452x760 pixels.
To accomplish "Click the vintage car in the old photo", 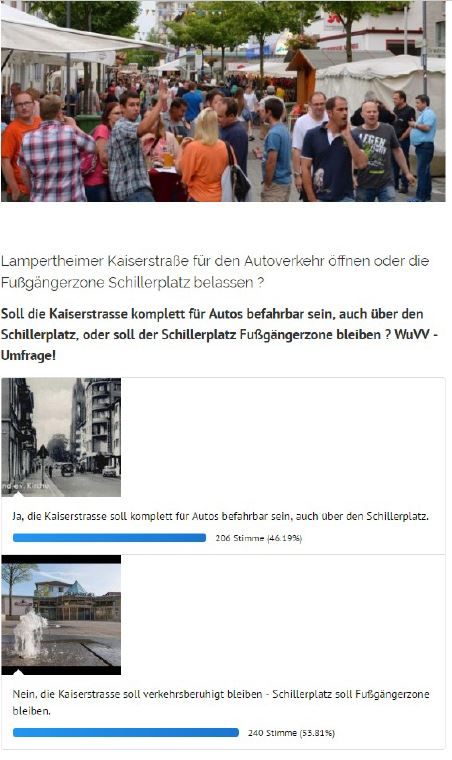I will (67, 469).
